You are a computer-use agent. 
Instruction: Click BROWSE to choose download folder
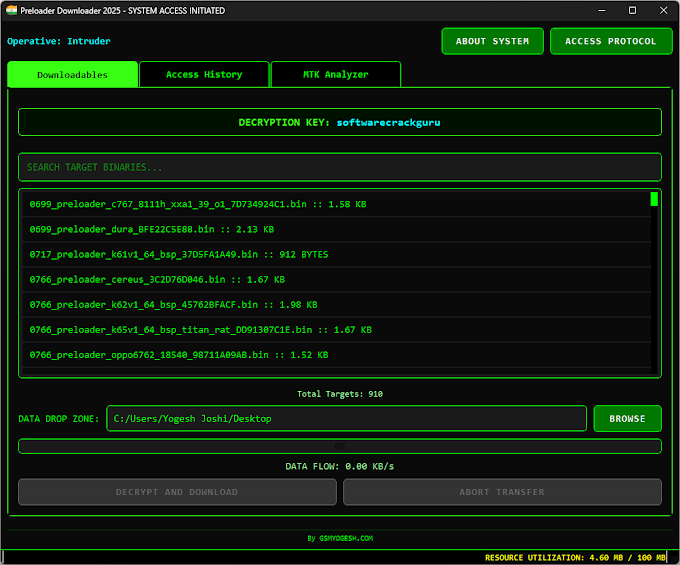[627, 418]
